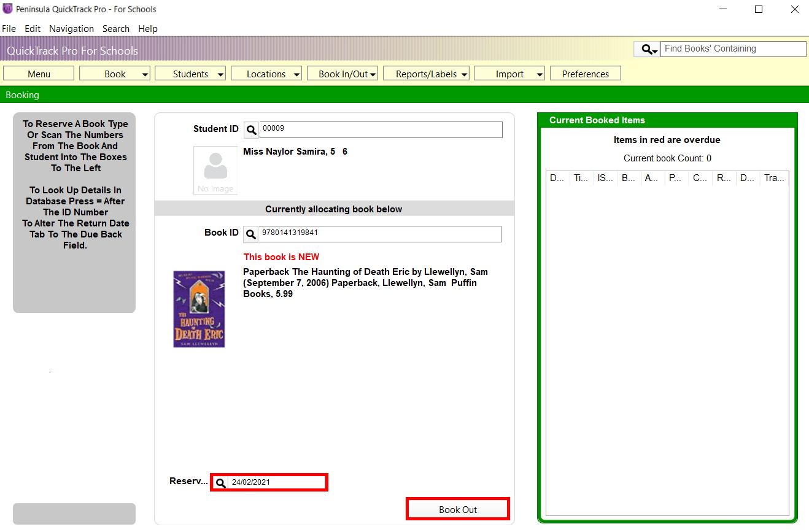This screenshot has width=809, height=532.
Task: Minimize the QuickTrack Pro window
Action: pos(724,9)
